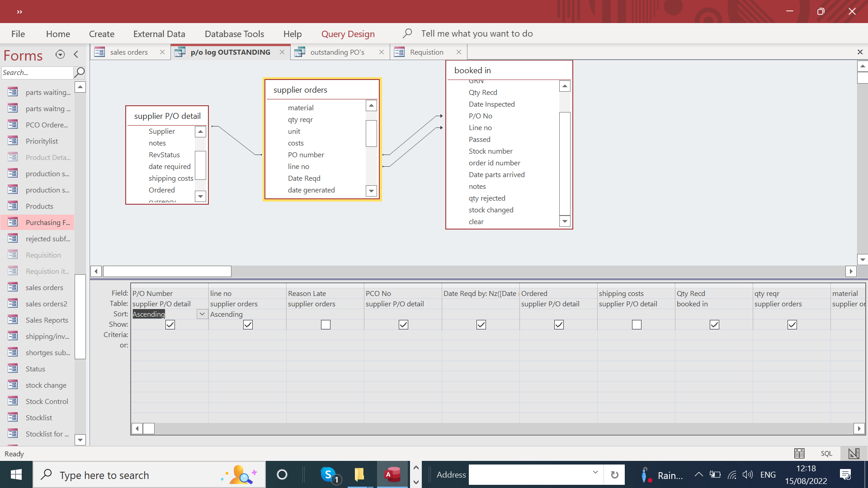Click the navigation pane scroll down arrow

tap(80, 440)
